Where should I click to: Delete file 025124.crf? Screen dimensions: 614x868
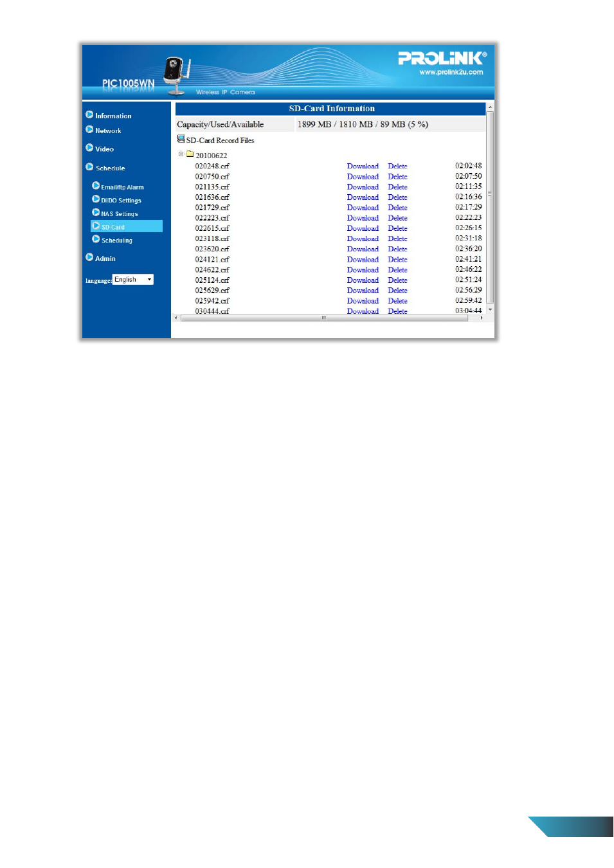click(397, 280)
